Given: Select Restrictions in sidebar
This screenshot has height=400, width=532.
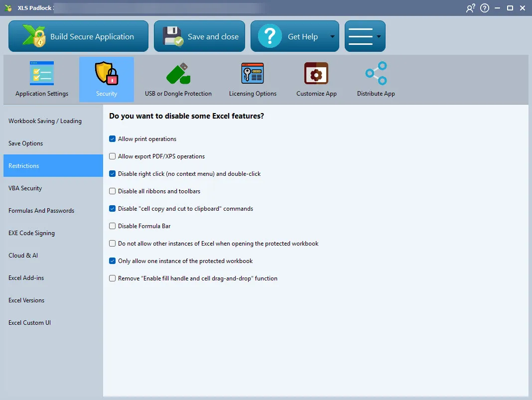Looking at the screenshot, I should (53, 165).
